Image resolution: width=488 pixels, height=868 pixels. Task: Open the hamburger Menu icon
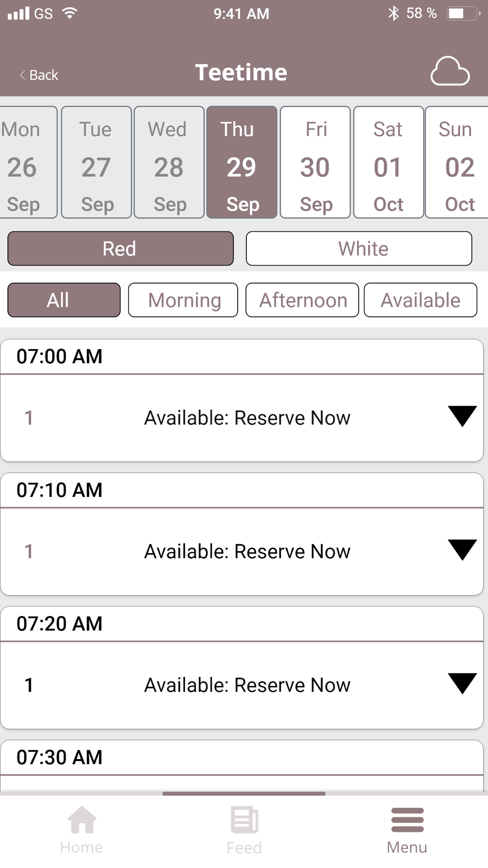tap(407, 820)
